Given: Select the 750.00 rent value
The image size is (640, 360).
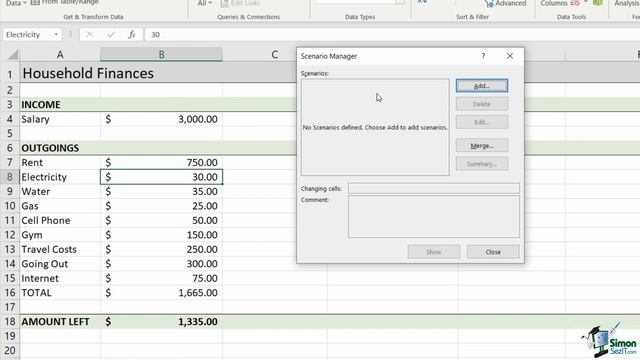Looking at the screenshot, I should (x=161, y=162).
